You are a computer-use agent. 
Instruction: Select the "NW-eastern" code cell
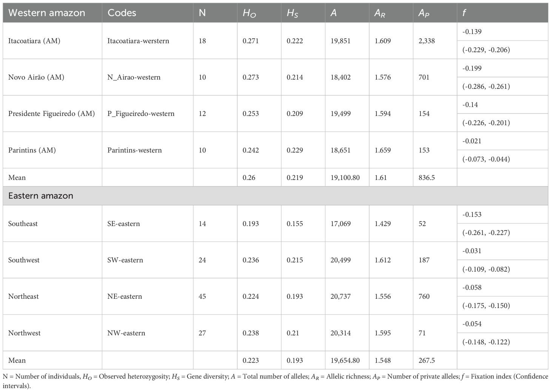[126, 333]
